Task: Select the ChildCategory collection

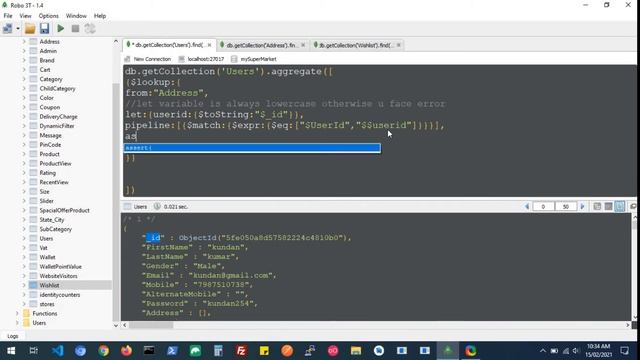Action: [57, 89]
